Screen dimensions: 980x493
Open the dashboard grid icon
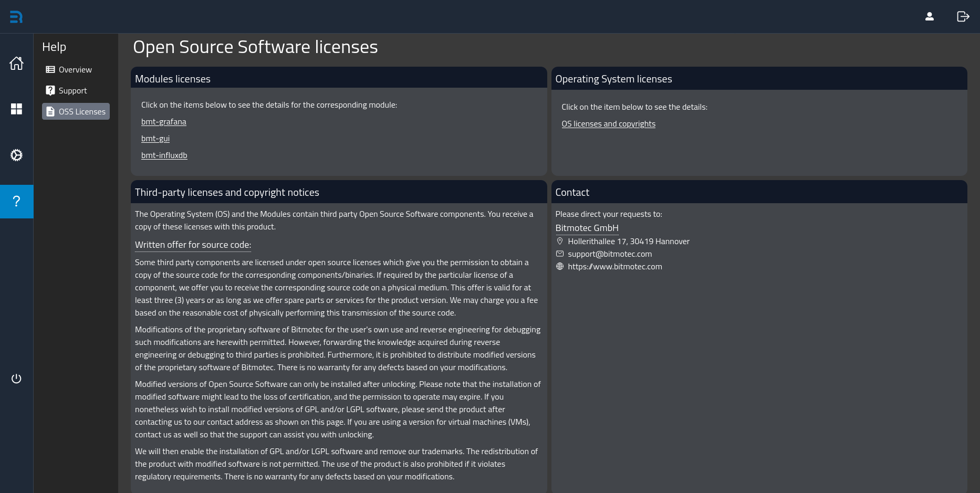pyautogui.click(x=16, y=109)
